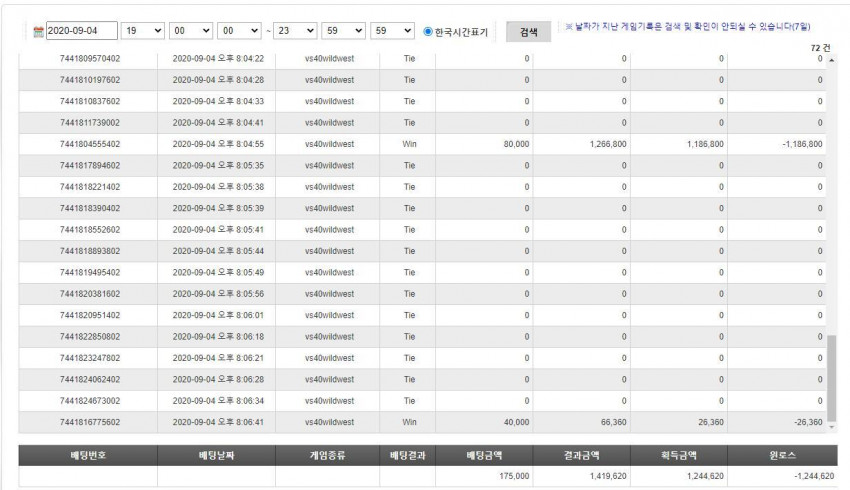Click the scrollbar down arrow
The image size is (850, 490).
click(x=832, y=427)
